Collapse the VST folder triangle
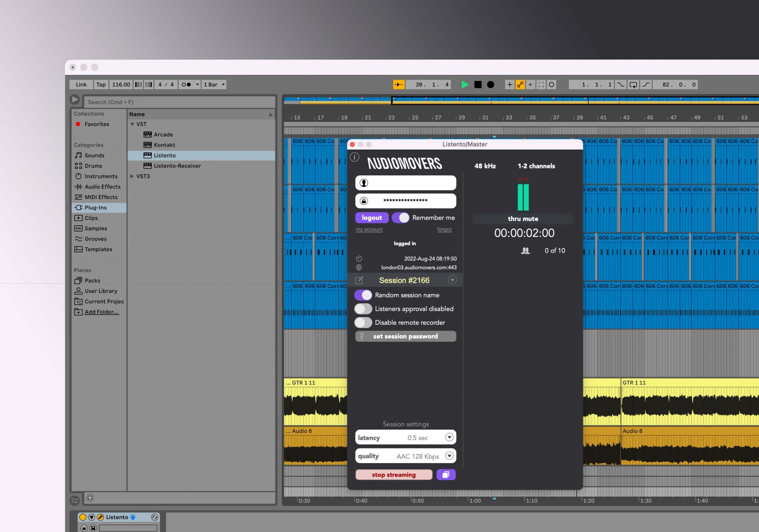 click(132, 124)
